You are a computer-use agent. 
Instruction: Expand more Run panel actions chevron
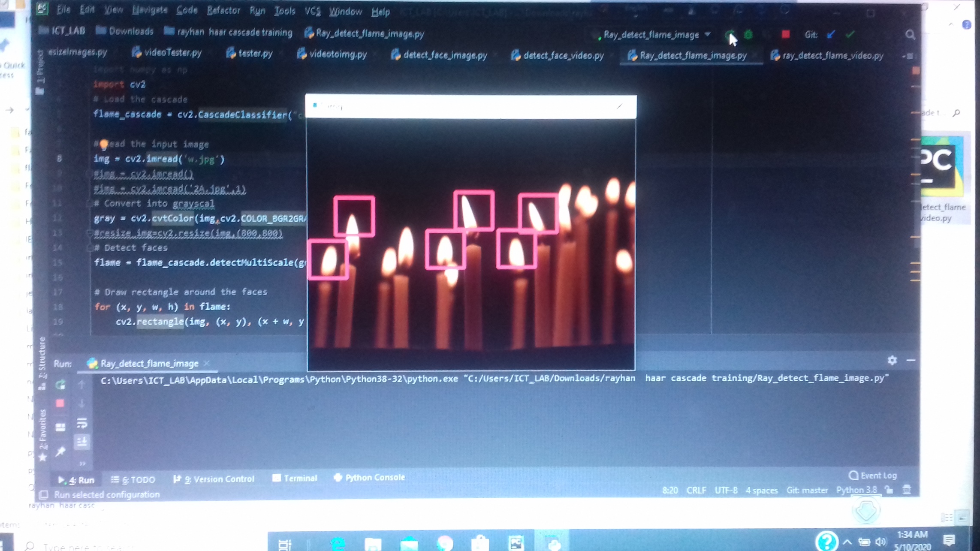pyautogui.click(x=82, y=464)
